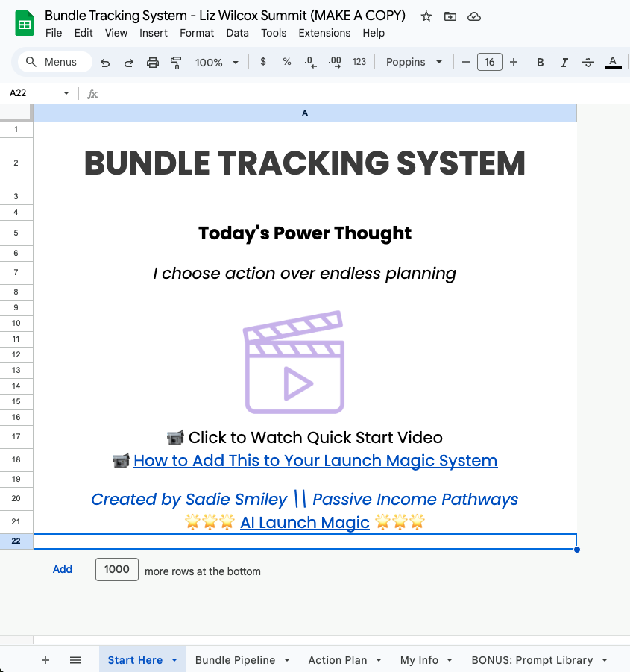Redo the last action
Screen dimensions: 630x672
pyautogui.click(x=128, y=63)
